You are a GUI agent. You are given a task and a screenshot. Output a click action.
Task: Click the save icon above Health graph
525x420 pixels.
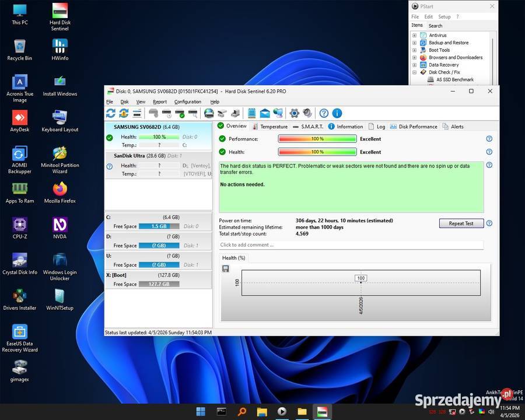pos(226,268)
